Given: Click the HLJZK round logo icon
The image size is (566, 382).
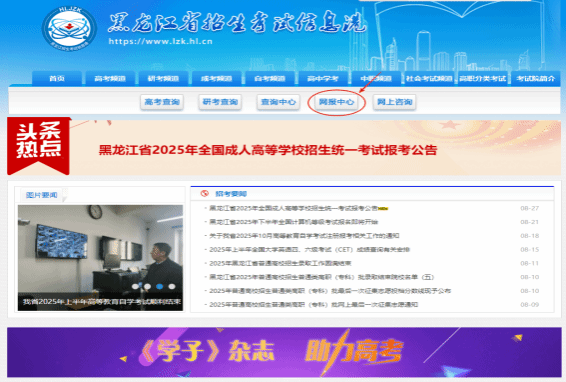Looking at the screenshot, I should click(69, 29).
